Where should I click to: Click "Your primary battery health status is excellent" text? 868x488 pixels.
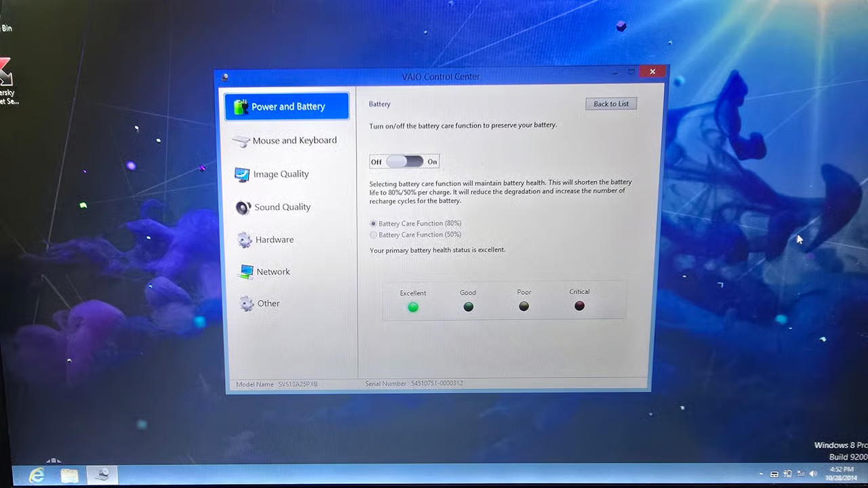pyautogui.click(x=437, y=250)
